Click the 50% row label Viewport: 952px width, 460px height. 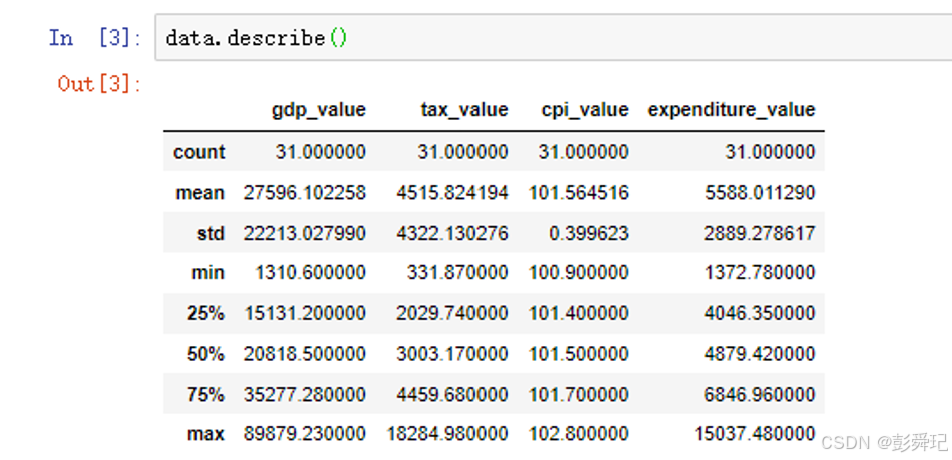[206, 354]
